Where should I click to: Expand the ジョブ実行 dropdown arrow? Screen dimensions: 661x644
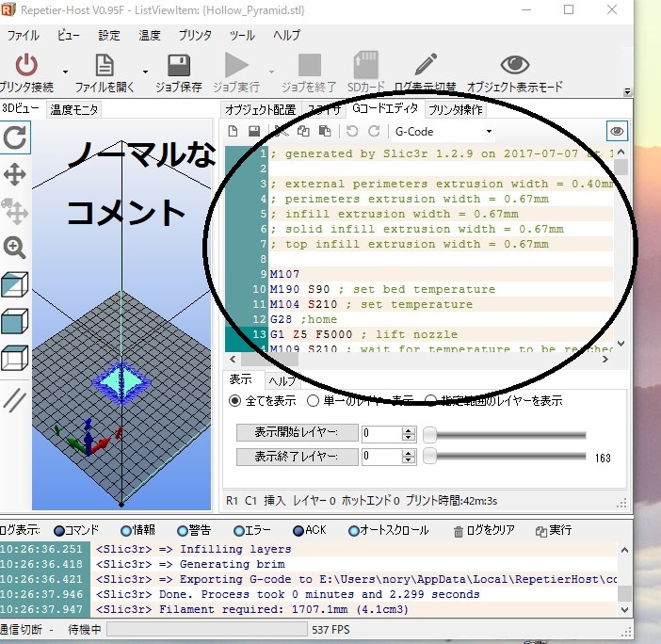271,72
